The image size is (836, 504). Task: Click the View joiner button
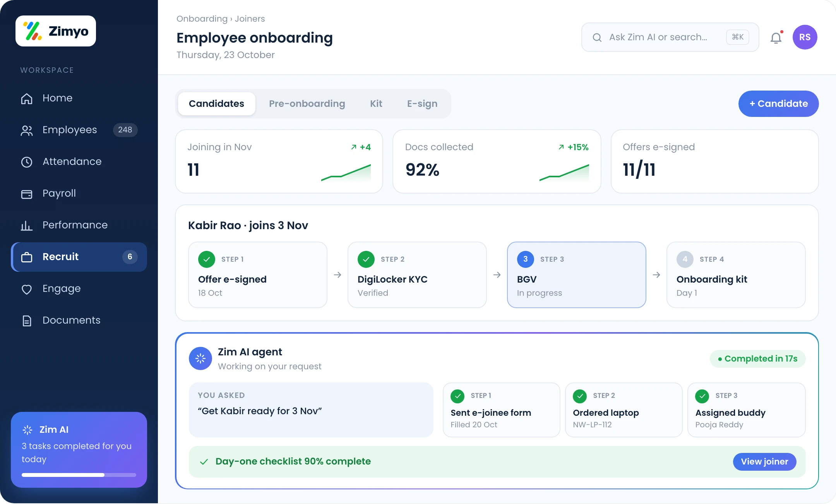pyautogui.click(x=764, y=462)
